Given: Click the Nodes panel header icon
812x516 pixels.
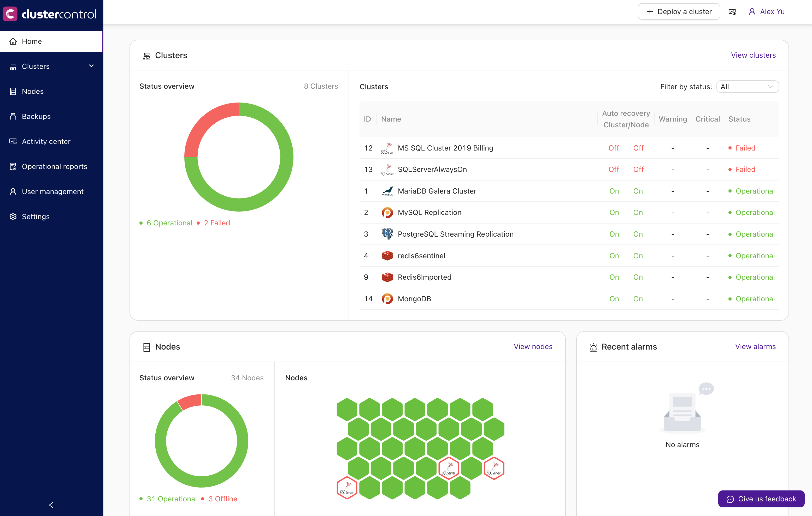Looking at the screenshot, I should (147, 347).
